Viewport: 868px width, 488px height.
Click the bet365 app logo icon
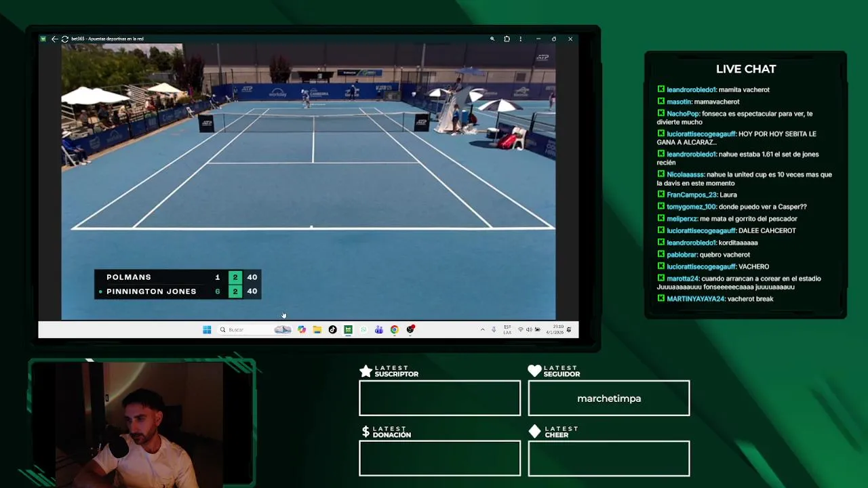coord(43,39)
